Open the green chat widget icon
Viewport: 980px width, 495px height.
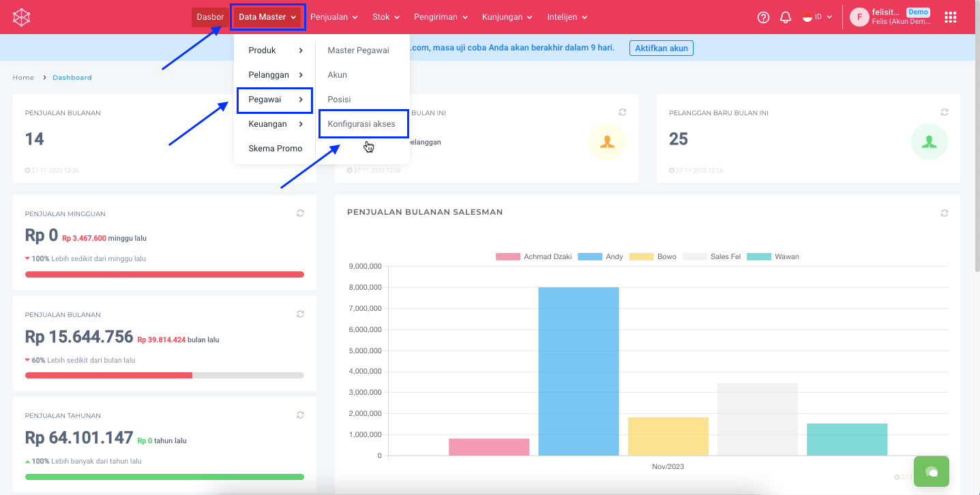tap(931, 471)
